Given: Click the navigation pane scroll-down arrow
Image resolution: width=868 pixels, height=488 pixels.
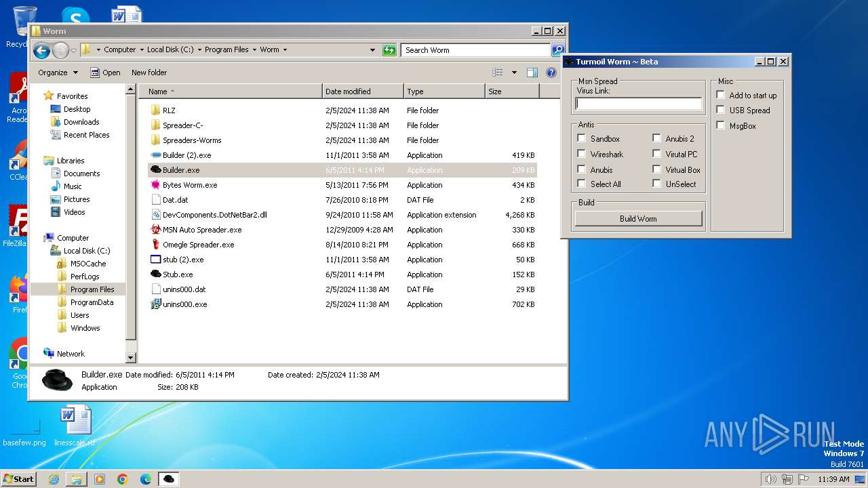Looking at the screenshot, I should [x=131, y=358].
